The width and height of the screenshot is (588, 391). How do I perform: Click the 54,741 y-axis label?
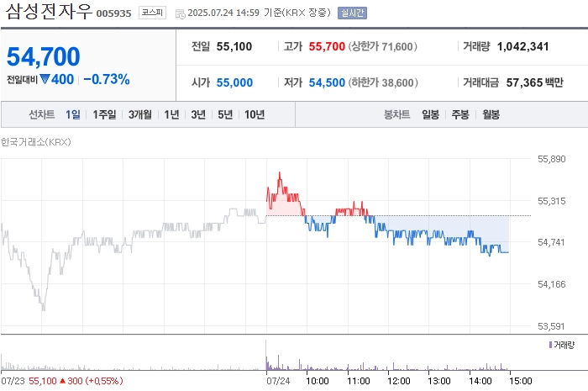[x=551, y=242]
